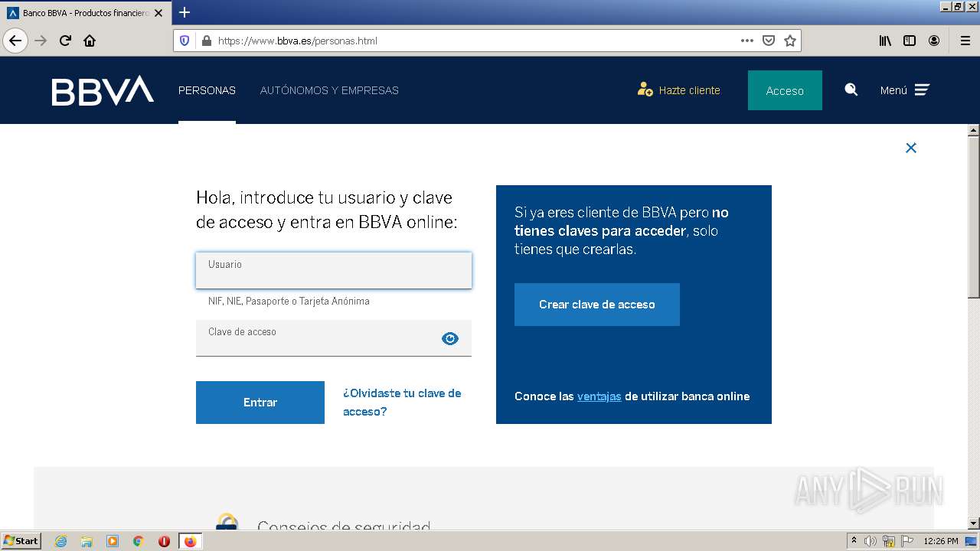This screenshot has height=551, width=980.
Task: Click the site security padlock icon
Action: (x=206, y=41)
